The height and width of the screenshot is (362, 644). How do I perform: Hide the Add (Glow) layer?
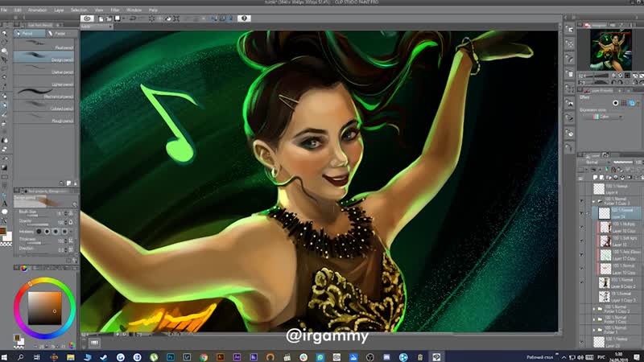click(581, 255)
